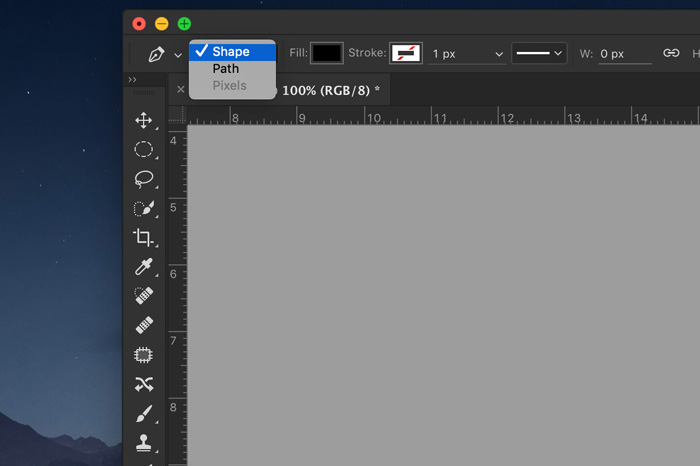
Task: Click the Pen tool preset icon
Action: 156,54
